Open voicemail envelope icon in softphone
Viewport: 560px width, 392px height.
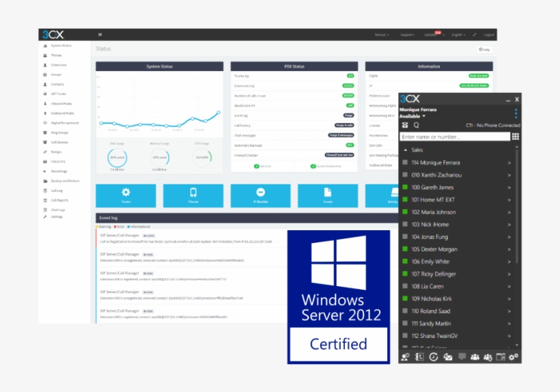[448, 357]
